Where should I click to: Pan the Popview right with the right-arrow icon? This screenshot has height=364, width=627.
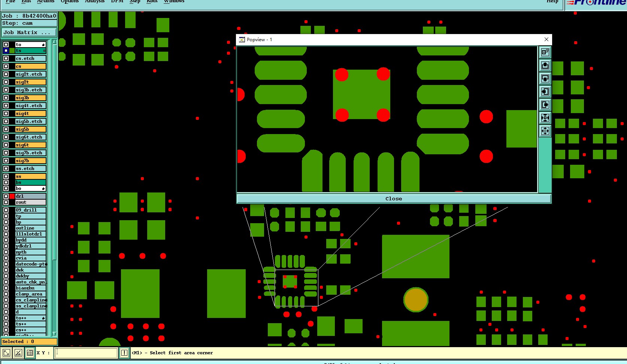tap(545, 105)
